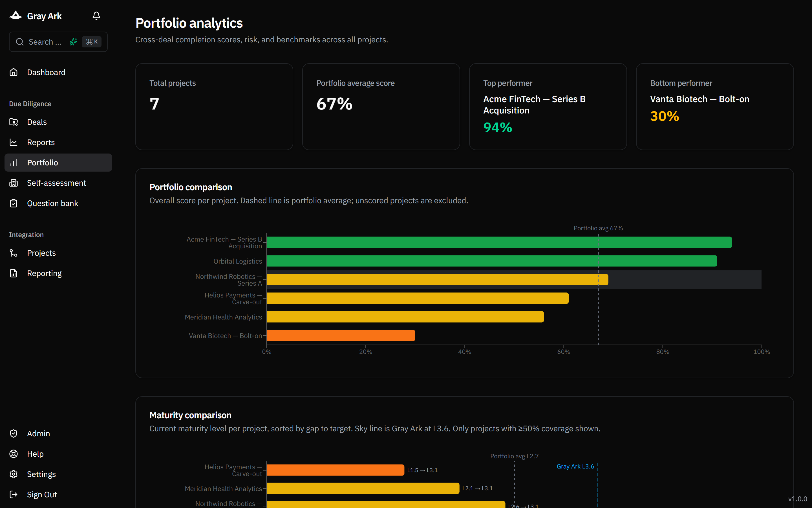Click the 'Portfolio avg 67%' label
The height and width of the screenshot is (508, 812).
coord(598,228)
